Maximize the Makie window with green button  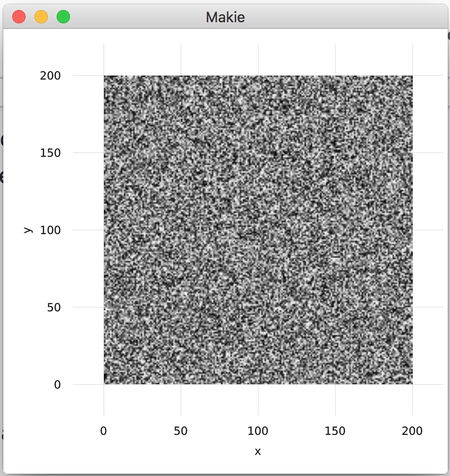pyautogui.click(x=63, y=17)
